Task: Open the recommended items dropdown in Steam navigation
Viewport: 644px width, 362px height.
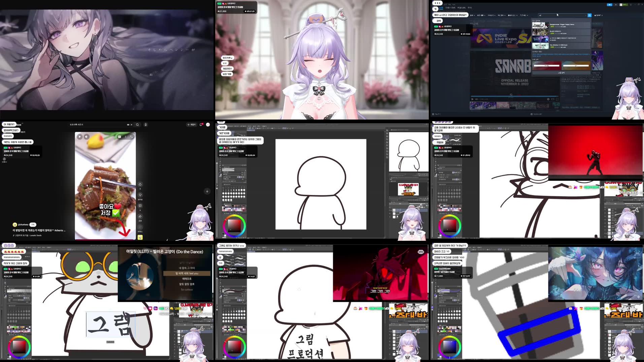Action: [481, 15]
